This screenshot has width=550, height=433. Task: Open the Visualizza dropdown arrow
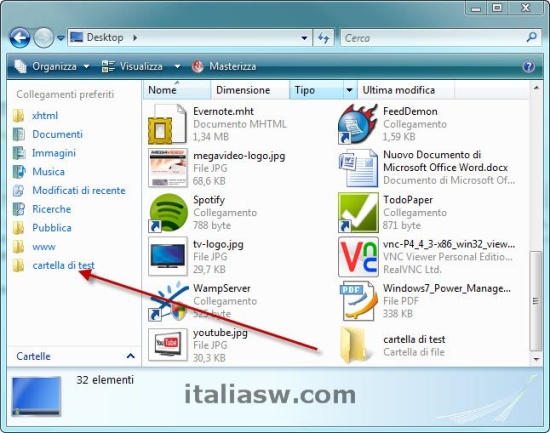tap(177, 66)
